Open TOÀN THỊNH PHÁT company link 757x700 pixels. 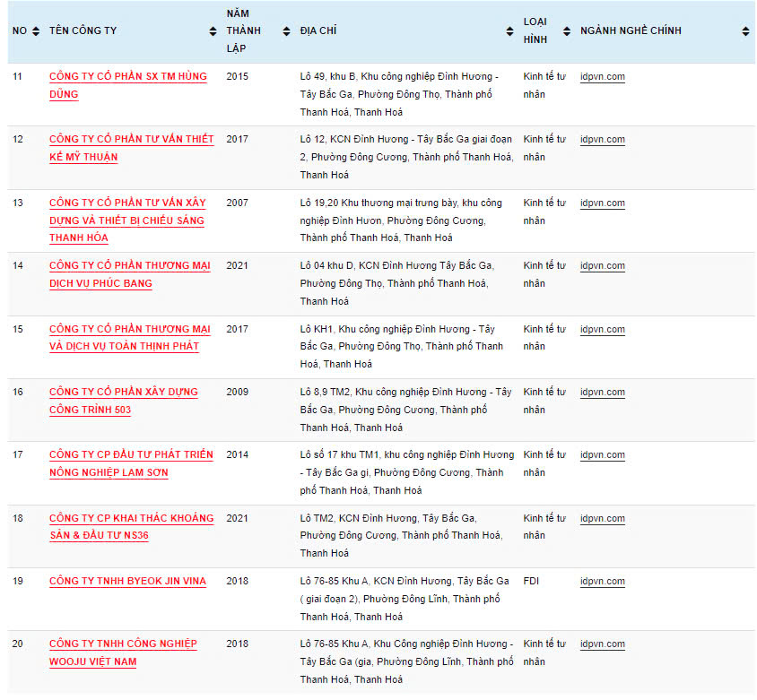point(129,338)
